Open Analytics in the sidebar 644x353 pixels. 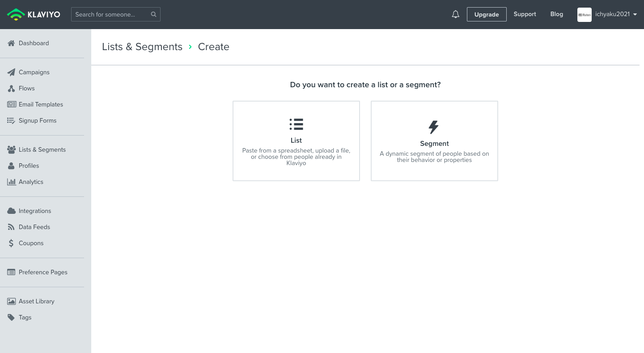pos(31,182)
